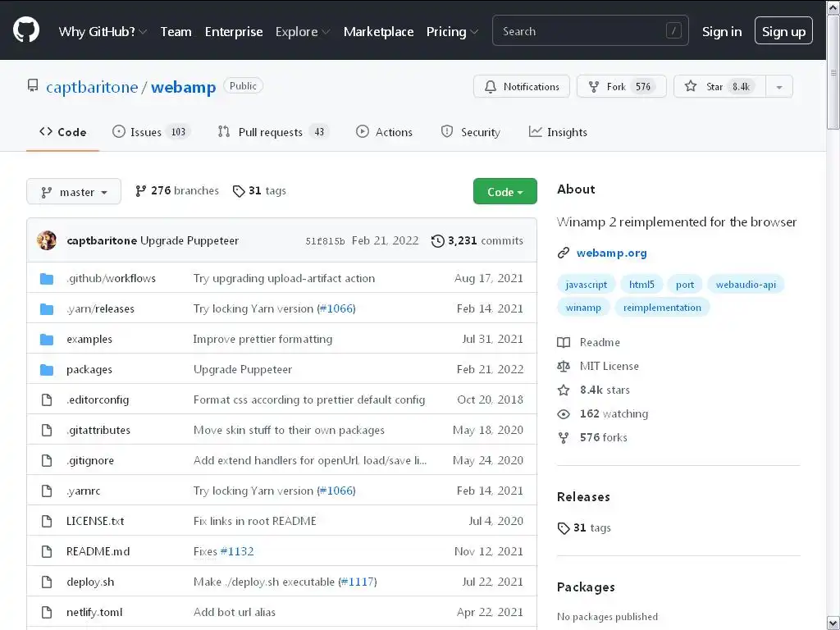This screenshot has width=840, height=630.
Task: Open the Pull requests tab
Action: tap(274, 132)
